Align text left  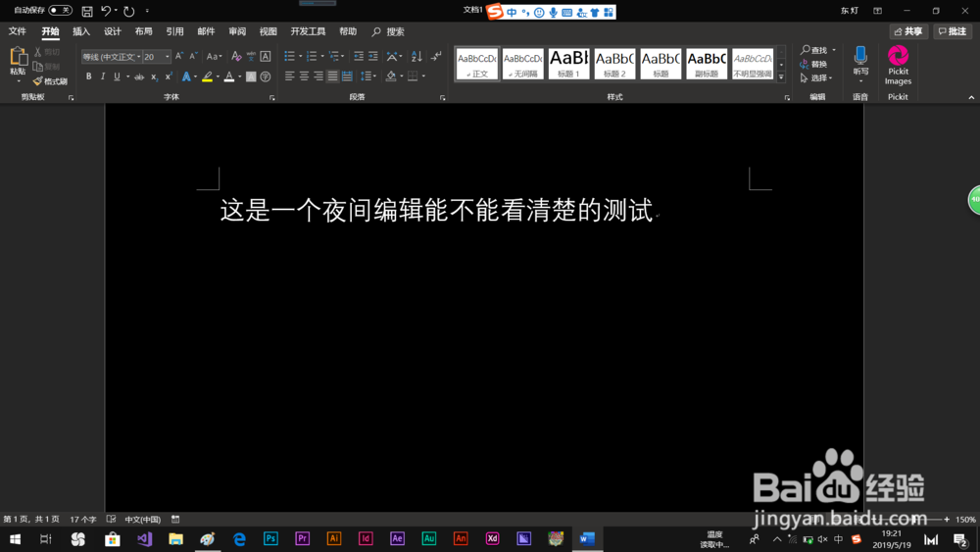point(289,76)
